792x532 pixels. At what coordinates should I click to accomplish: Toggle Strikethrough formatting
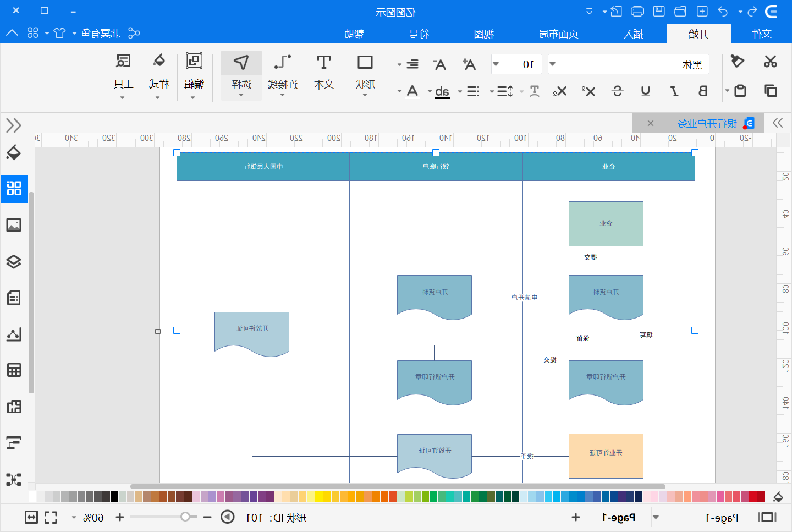pyautogui.click(x=617, y=91)
